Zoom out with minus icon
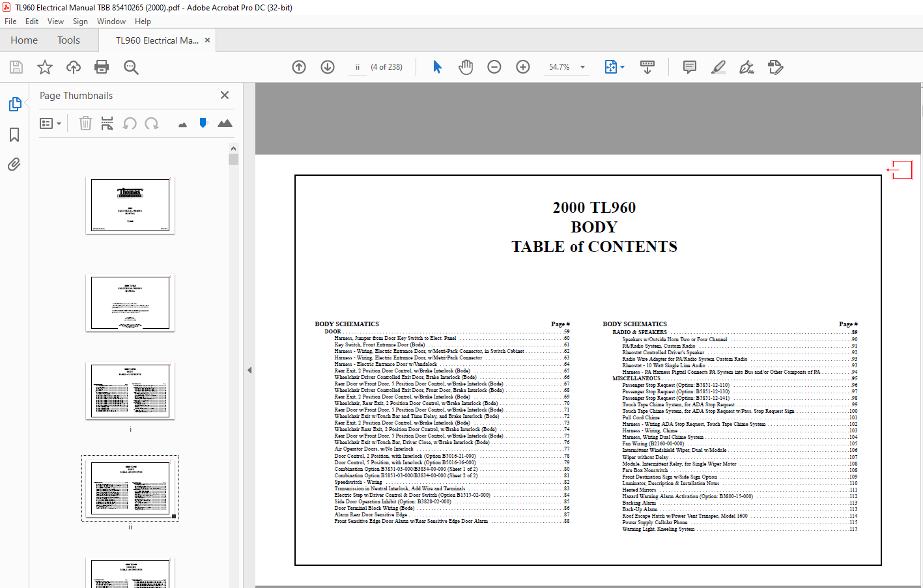Screen dimensions: 923x588 tap(494, 67)
